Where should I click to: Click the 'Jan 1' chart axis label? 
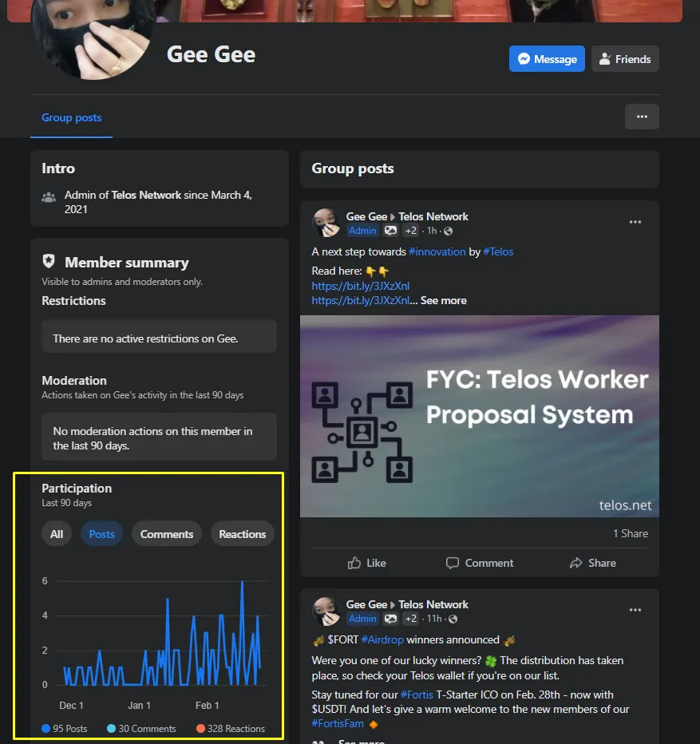139,706
